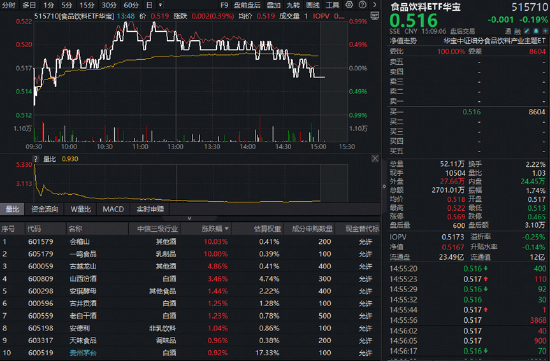
Task: Close the 量比 indicator sub-panel
Action: pos(375,159)
